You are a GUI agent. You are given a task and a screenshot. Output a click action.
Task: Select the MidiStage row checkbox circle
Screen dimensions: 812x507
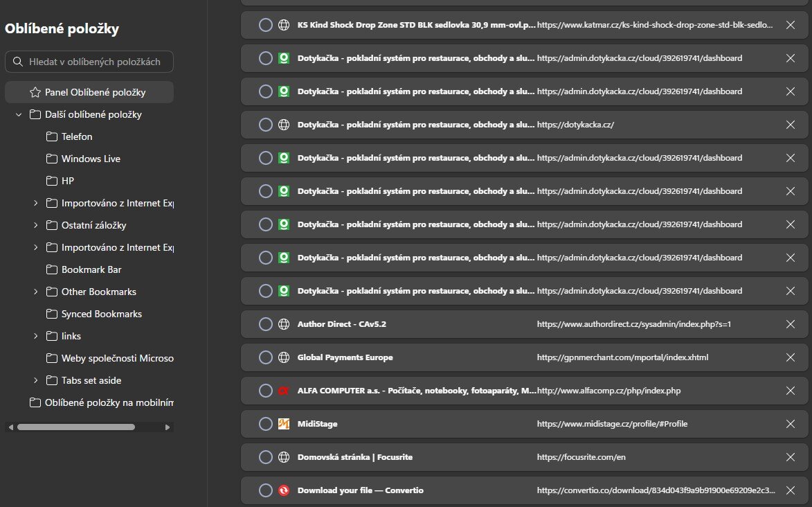(x=266, y=423)
